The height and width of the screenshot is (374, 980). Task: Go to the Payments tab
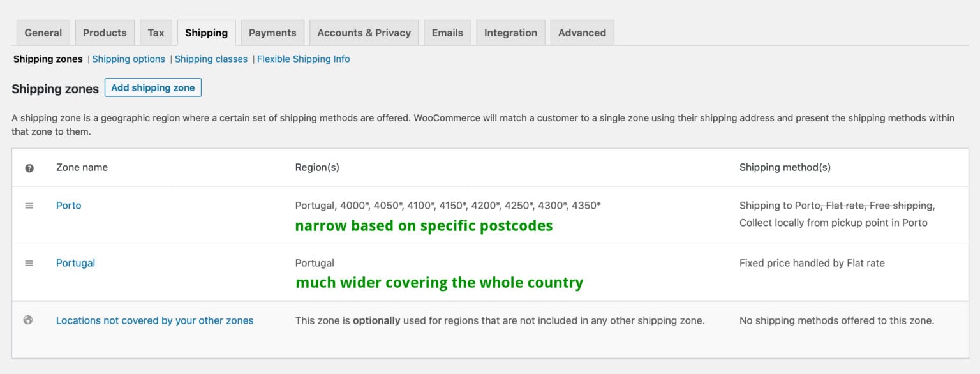tap(272, 33)
